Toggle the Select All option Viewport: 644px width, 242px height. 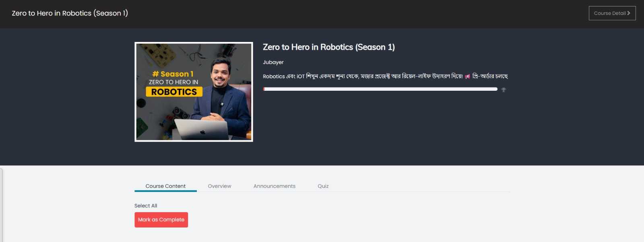coord(146,206)
